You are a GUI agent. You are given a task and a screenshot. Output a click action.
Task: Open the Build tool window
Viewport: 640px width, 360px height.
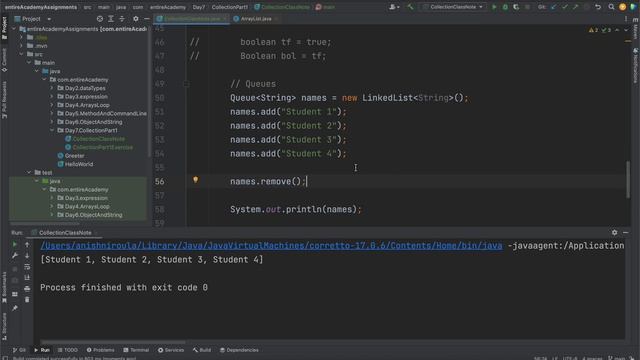(202, 350)
